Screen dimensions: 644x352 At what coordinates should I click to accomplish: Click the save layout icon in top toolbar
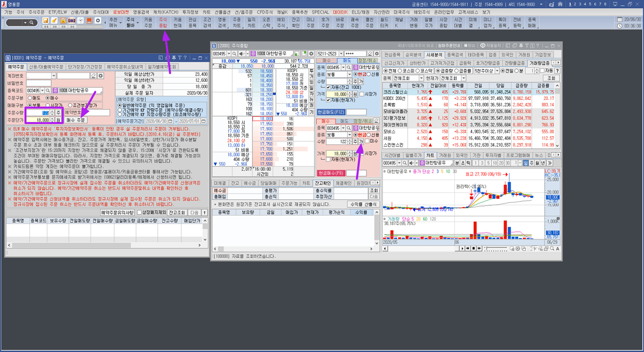46,20
